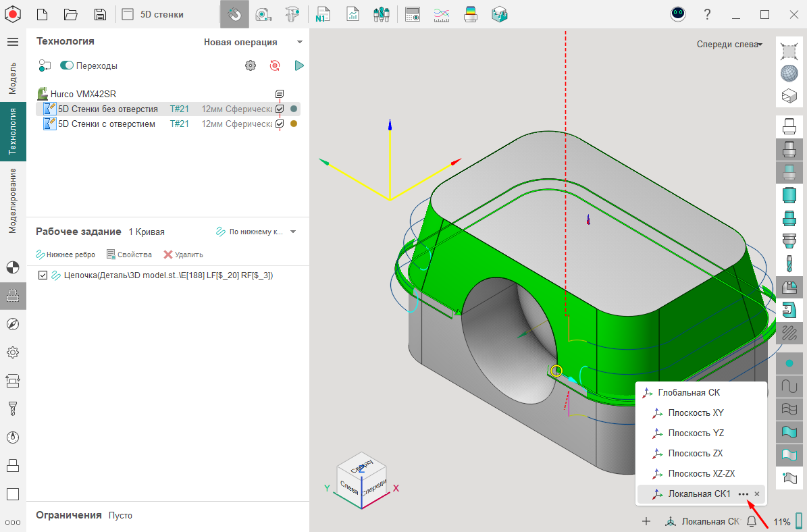Open the Спереди слева view dropdown

729,45
